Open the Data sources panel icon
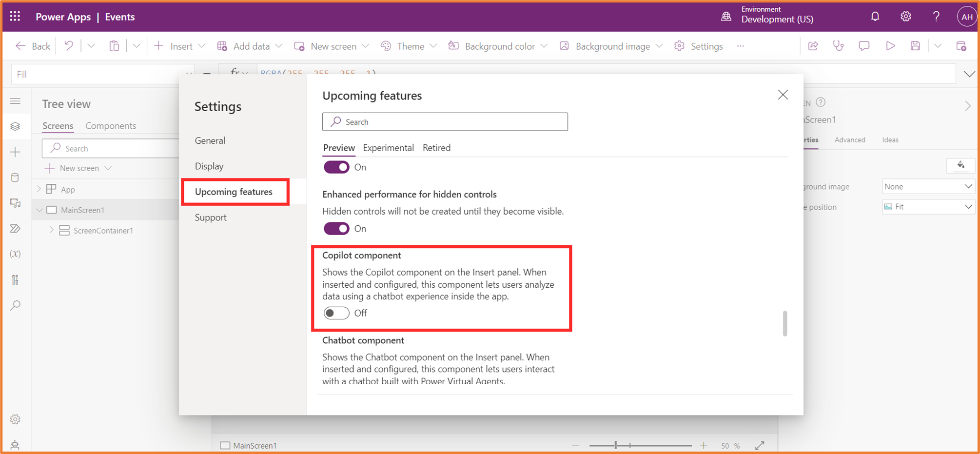The image size is (980, 454). click(16, 177)
